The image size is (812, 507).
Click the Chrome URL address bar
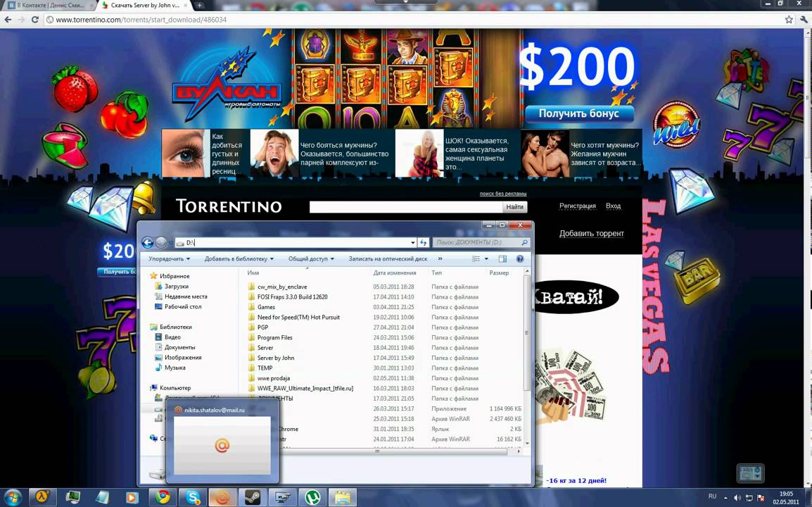click(414, 20)
